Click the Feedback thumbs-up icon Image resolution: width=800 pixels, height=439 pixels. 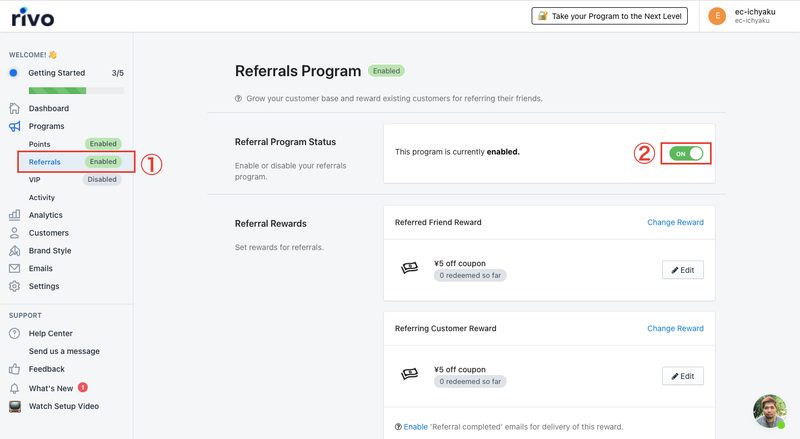pyautogui.click(x=14, y=369)
